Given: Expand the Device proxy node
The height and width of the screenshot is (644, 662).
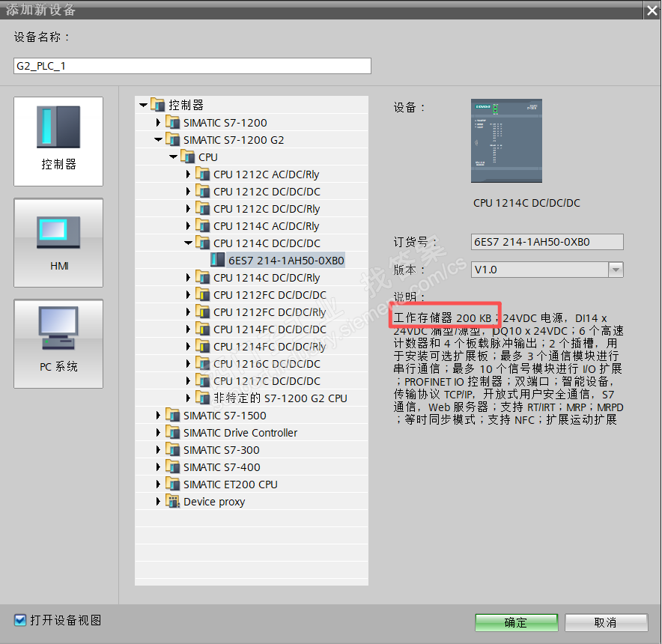Looking at the screenshot, I should (158, 501).
